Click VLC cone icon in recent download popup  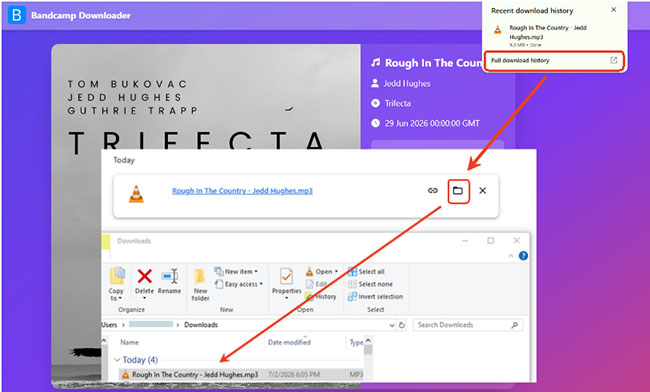point(498,30)
